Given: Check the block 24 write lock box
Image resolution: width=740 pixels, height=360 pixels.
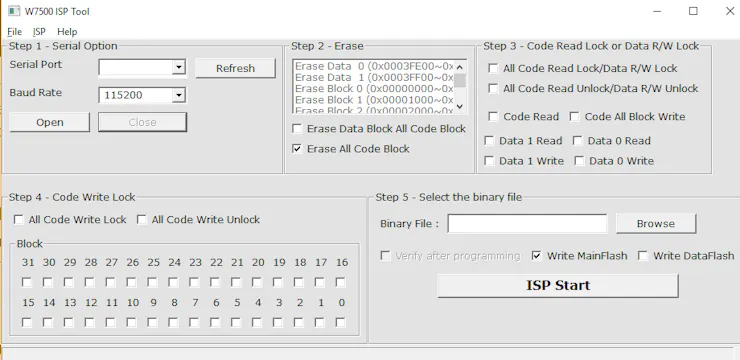Looking at the screenshot, I should pos(173,282).
